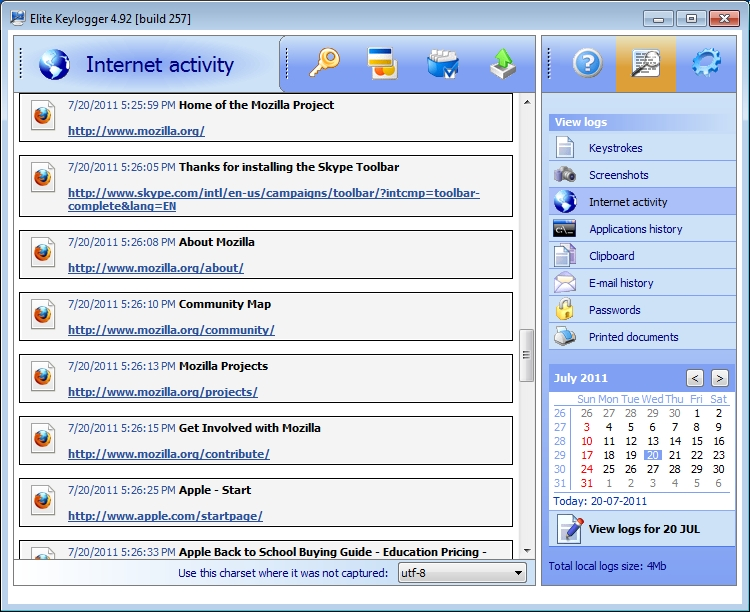Click the Applications history console icon
The height and width of the screenshot is (612, 750).
[564, 229]
